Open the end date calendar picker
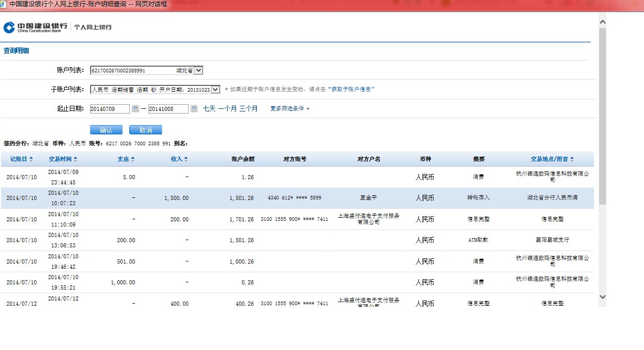Screen dimensions: 644x350 194,109
